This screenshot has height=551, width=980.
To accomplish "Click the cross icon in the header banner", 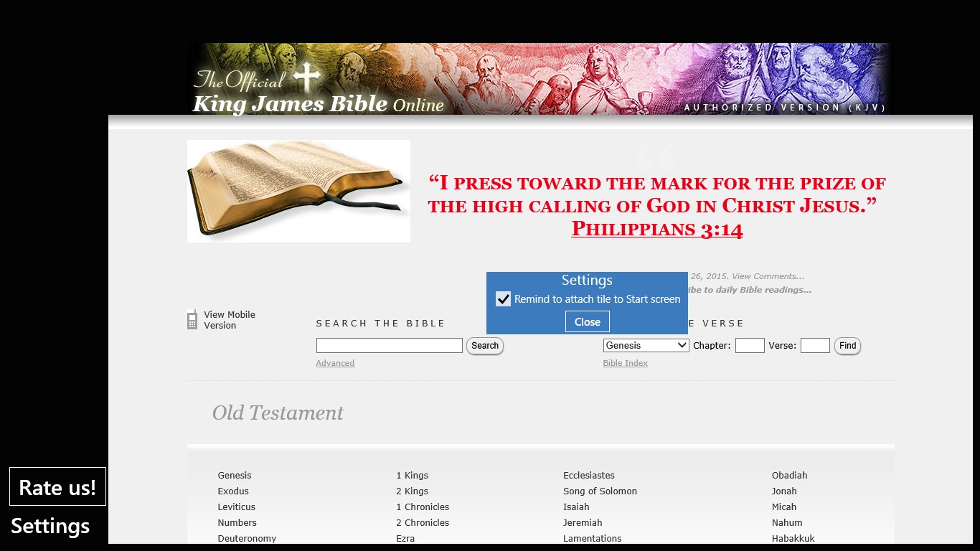I will (306, 76).
